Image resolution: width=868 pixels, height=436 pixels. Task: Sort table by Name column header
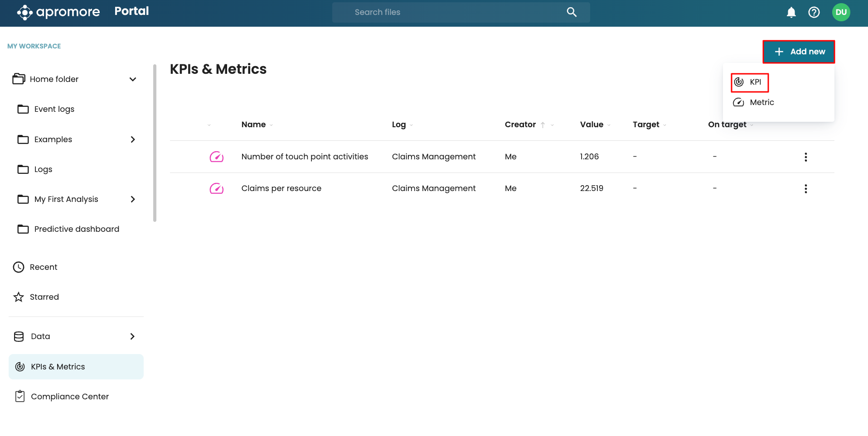pyautogui.click(x=253, y=125)
